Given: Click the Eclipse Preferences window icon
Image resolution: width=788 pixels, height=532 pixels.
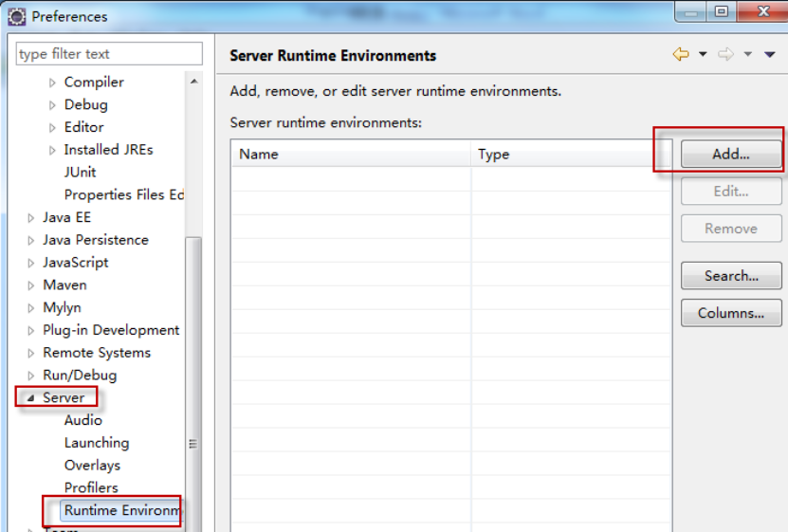Looking at the screenshot, I should click(x=16, y=16).
